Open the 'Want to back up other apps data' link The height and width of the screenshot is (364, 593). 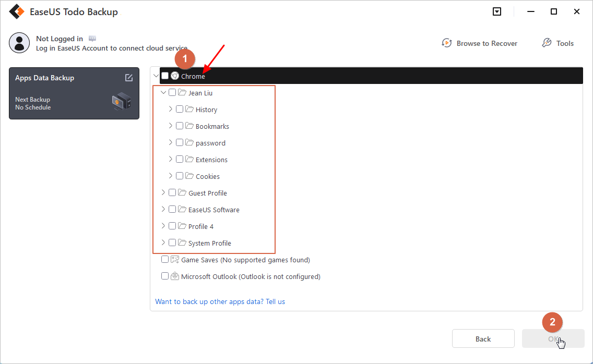[x=220, y=301]
